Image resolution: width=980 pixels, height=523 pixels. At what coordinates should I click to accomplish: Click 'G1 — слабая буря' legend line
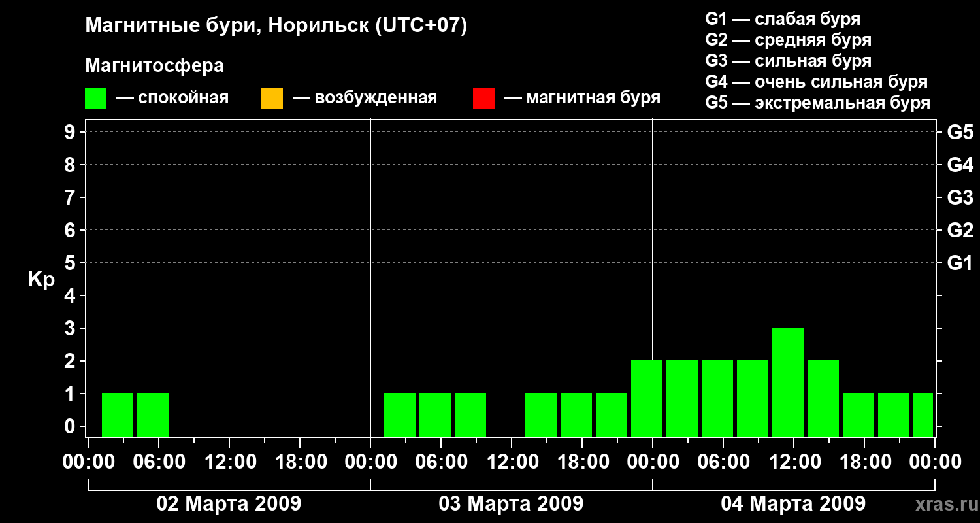point(783,19)
